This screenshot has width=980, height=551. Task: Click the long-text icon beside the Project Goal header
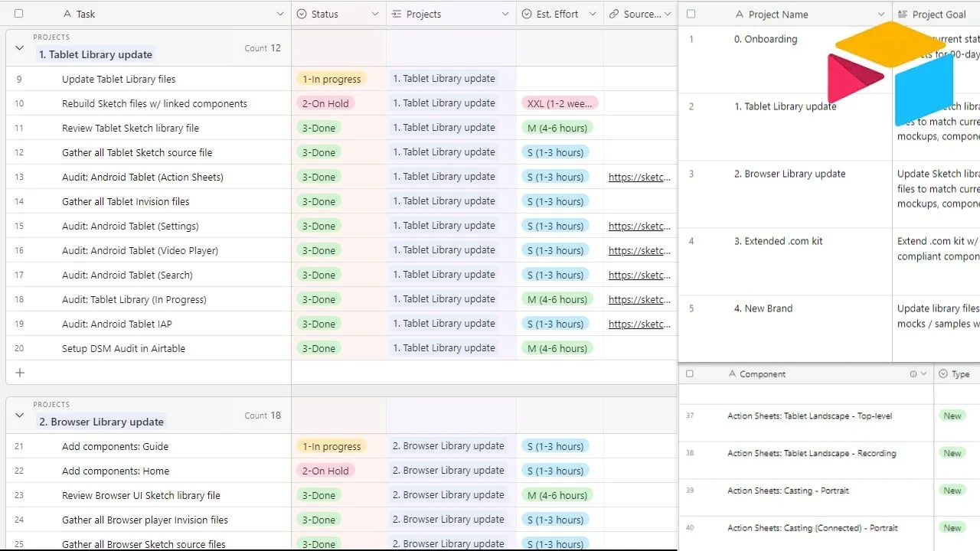tap(903, 15)
